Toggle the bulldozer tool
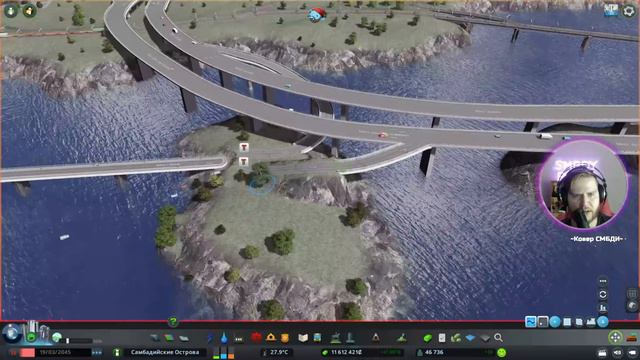 (x=632, y=338)
